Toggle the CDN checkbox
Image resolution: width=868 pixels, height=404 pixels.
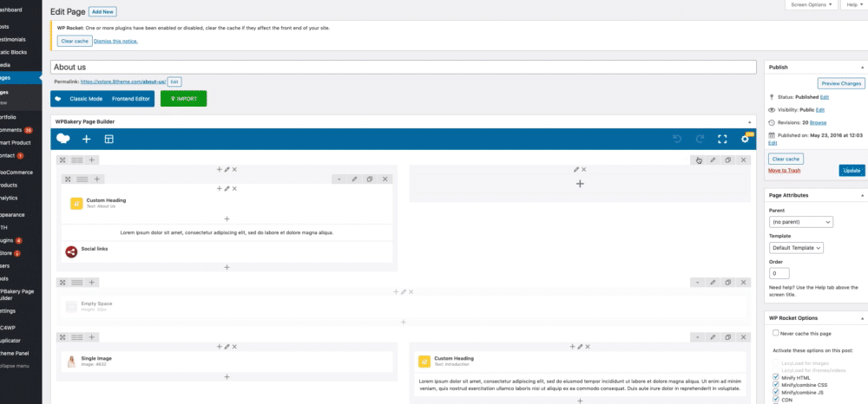tap(775, 400)
